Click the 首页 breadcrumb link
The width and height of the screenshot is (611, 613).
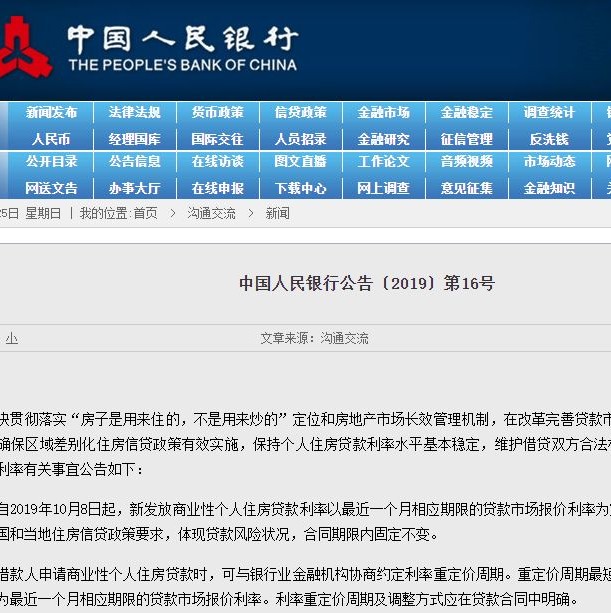point(145,213)
